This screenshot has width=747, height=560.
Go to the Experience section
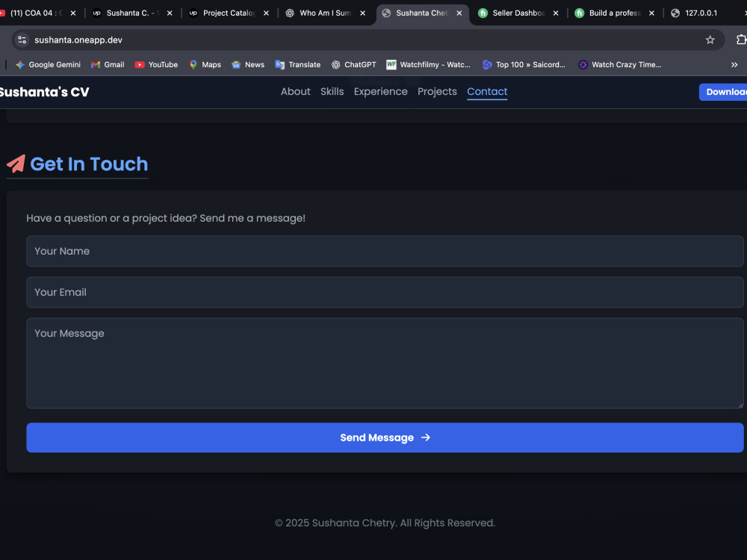(381, 91)
